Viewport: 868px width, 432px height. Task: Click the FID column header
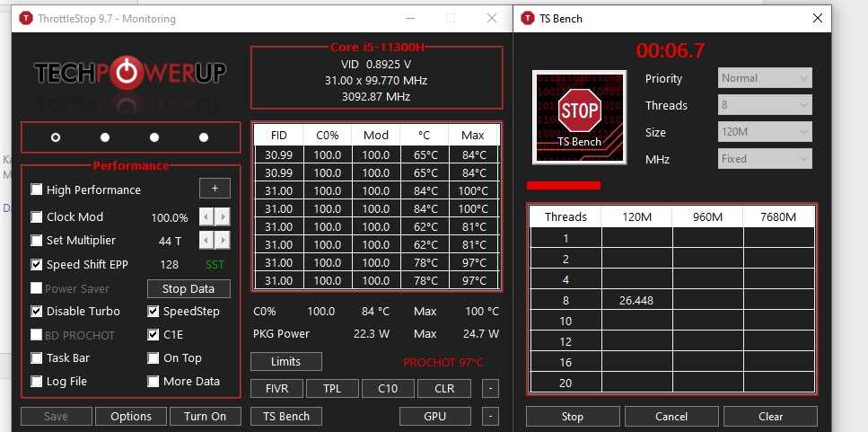(278, 135)
